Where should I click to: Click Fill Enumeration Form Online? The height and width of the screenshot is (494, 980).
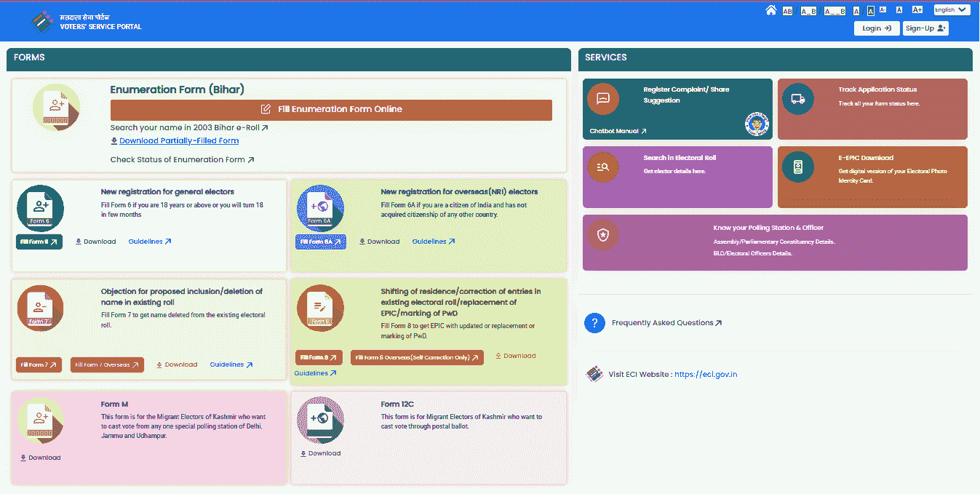(331, 109)
